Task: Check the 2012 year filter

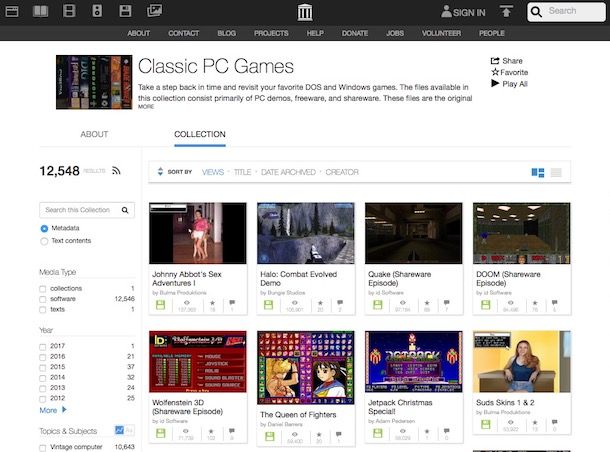Action: pos(43,399)
